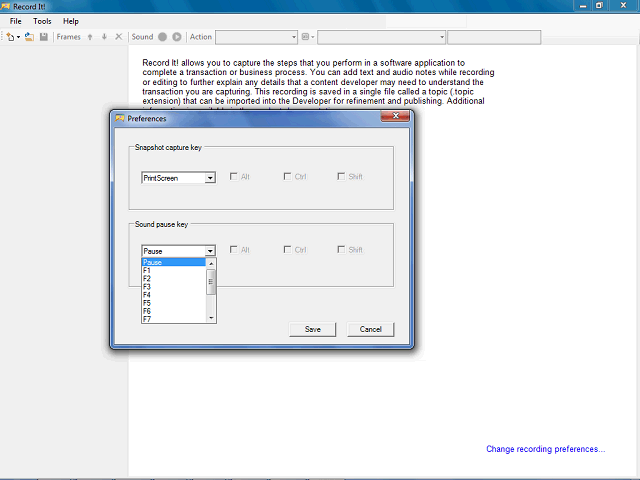Click the Save disk toolbar icon
This screenshot has height=480, width=640.
tap(44, 37)
